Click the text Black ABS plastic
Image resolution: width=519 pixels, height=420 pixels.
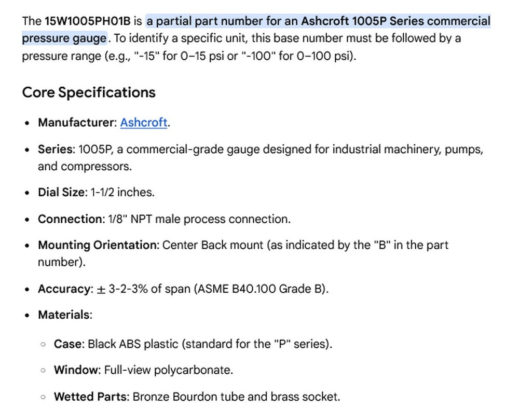click(133, 344)
